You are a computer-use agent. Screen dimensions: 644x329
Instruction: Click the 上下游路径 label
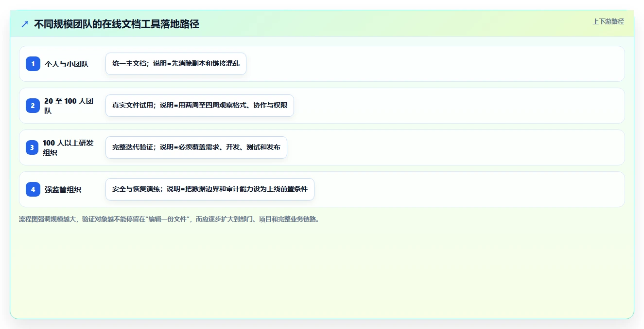coord(608,21)
